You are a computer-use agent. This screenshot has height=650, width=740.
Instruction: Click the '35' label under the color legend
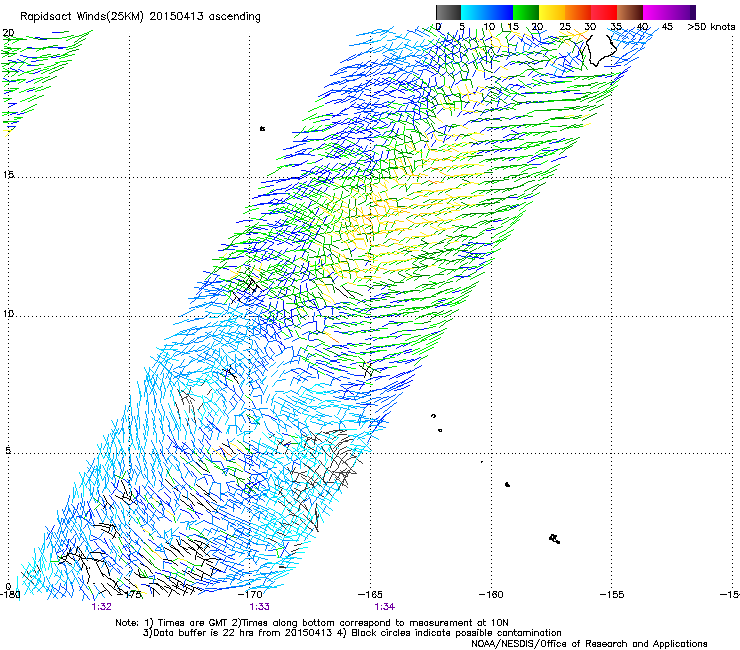coord(616,27)
